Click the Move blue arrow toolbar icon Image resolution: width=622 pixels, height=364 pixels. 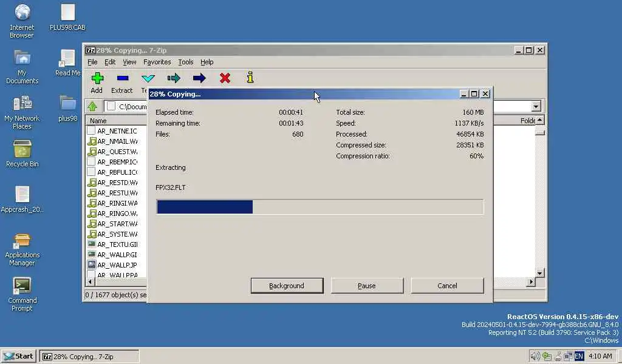(x=199, y=78)
